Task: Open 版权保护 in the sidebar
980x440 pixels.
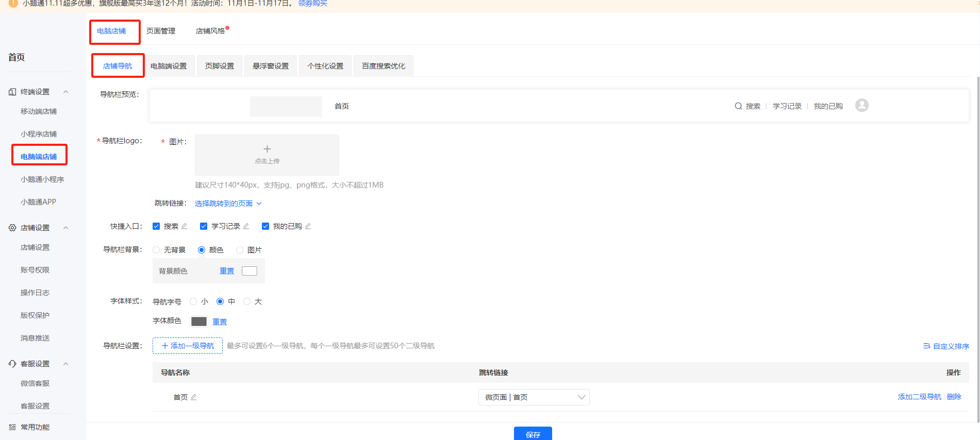Action: [35, 315]
